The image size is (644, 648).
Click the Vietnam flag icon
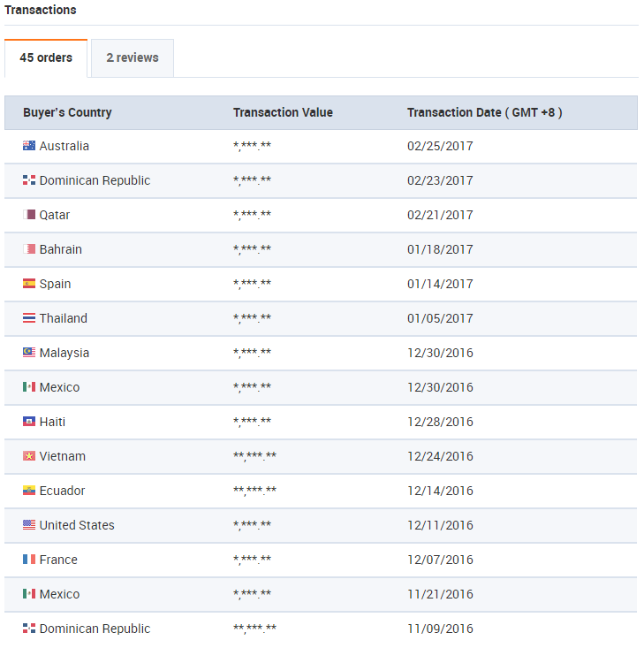(29, 456)
